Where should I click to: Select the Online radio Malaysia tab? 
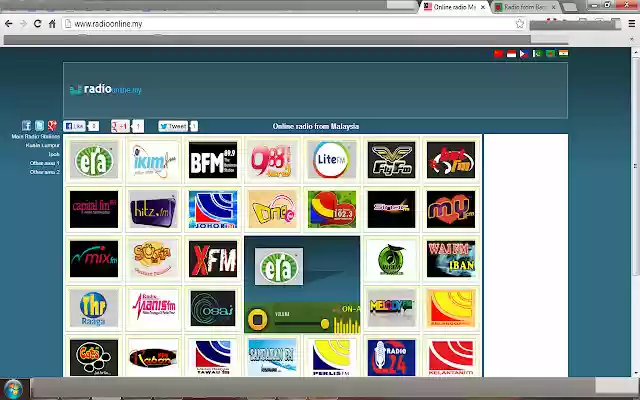[x=454, y=7]
